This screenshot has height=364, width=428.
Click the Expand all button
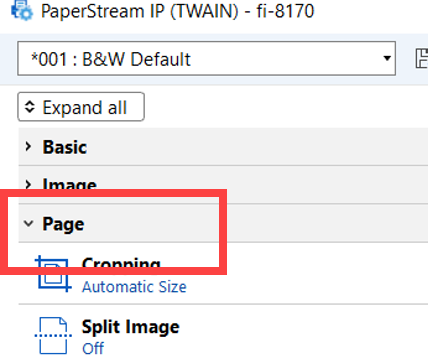click(81, 107)
